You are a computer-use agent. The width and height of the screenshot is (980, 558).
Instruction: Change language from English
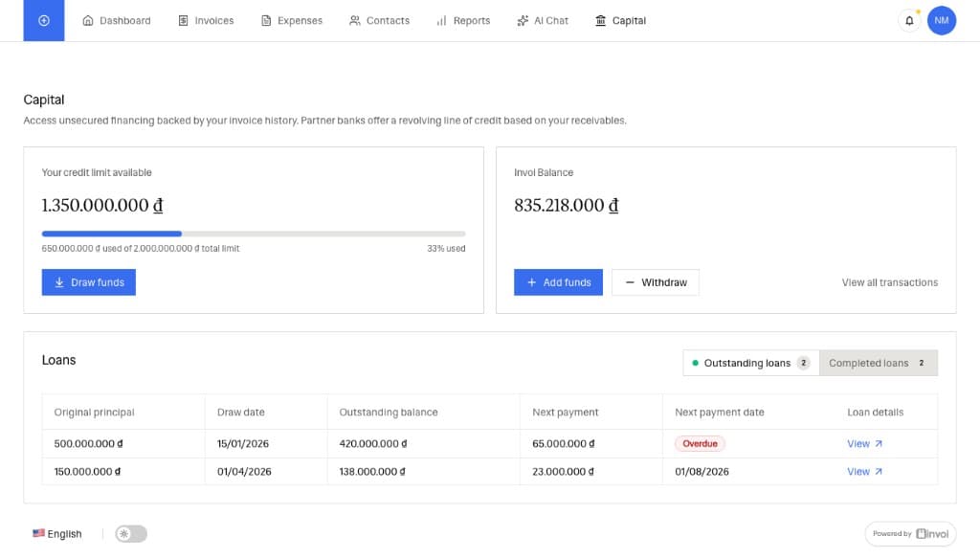57,534
